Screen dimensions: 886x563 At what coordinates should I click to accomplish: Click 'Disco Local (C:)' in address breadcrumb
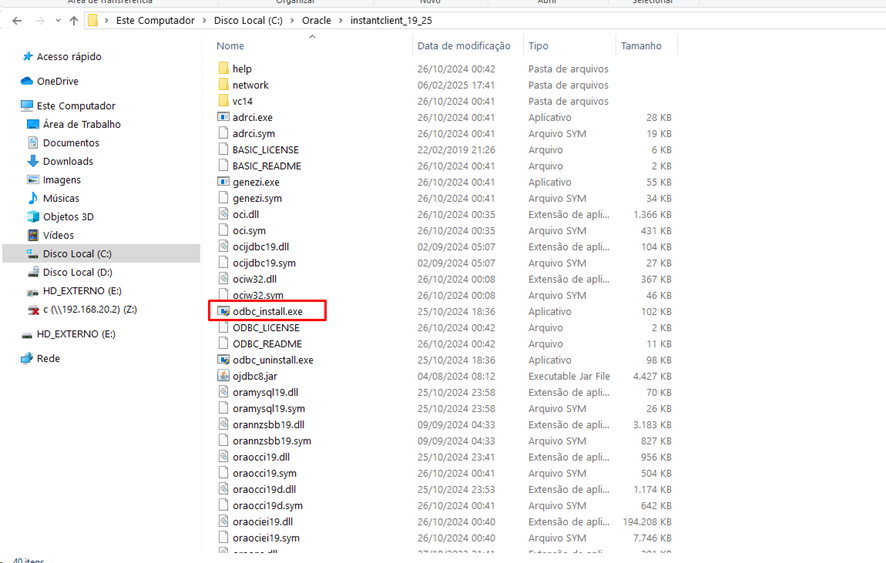[x=248, y=20]
